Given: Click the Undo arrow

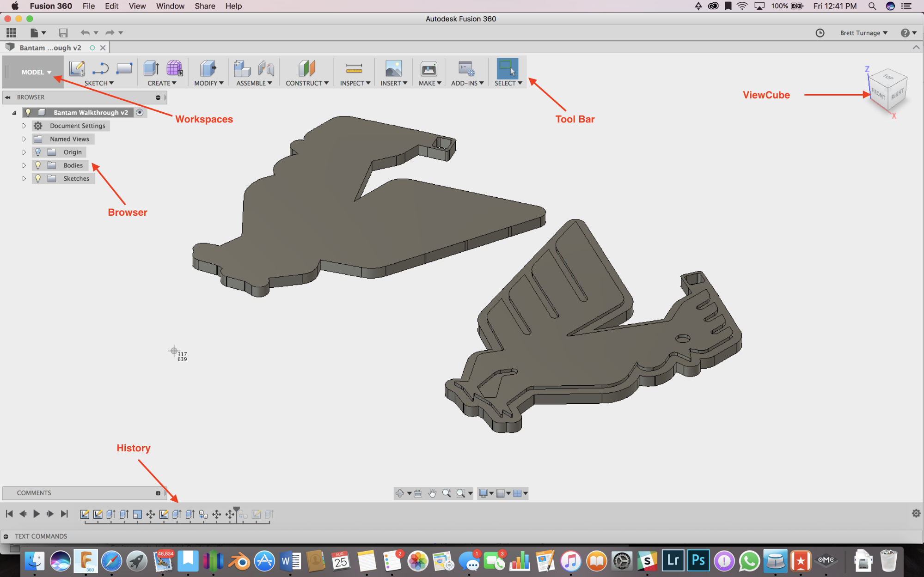Looking at the screenshot, I should click(x=85, y=32).
